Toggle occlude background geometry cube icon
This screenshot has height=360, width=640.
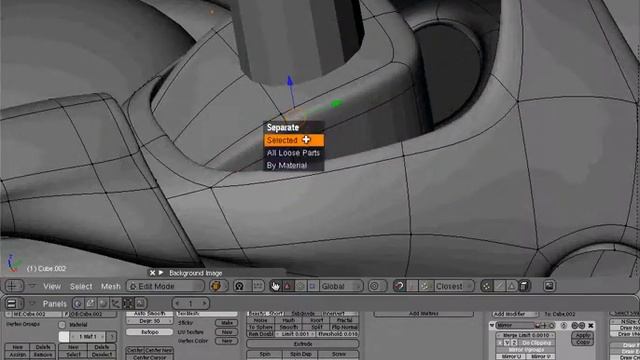524,286
